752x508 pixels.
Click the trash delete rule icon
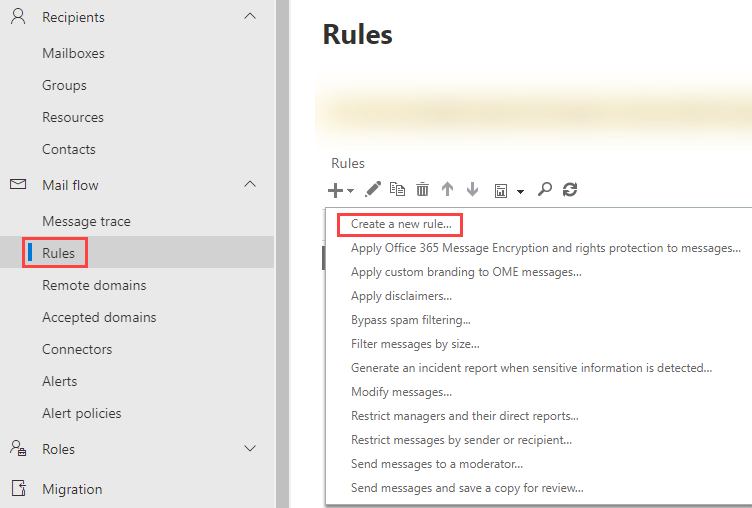422,189
